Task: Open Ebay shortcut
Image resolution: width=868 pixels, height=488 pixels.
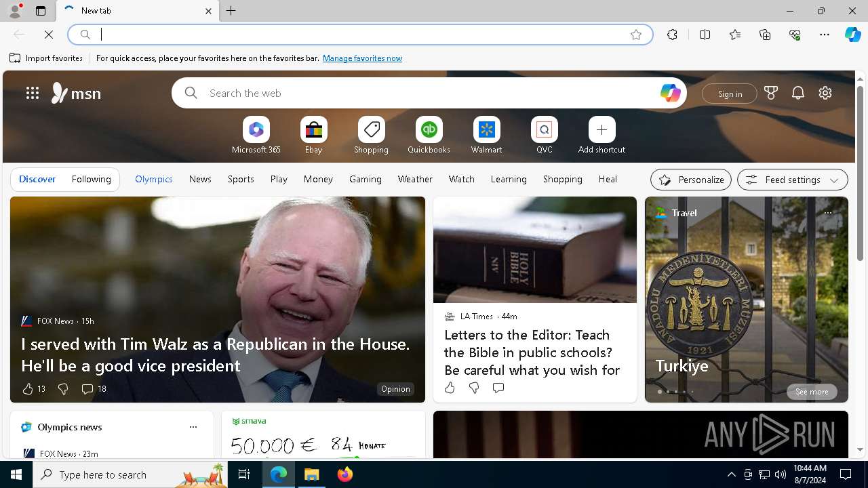Action: (x=313, y=136)
